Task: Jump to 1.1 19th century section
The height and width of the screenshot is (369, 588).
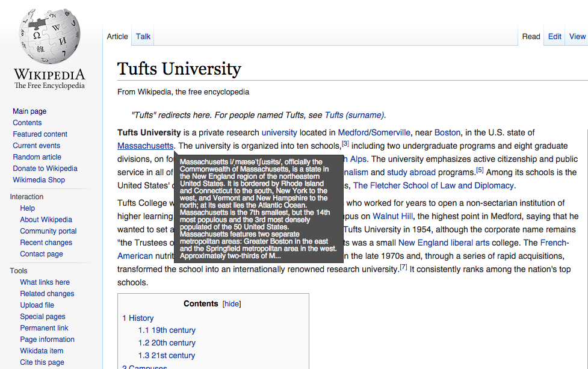Action: 167,330
